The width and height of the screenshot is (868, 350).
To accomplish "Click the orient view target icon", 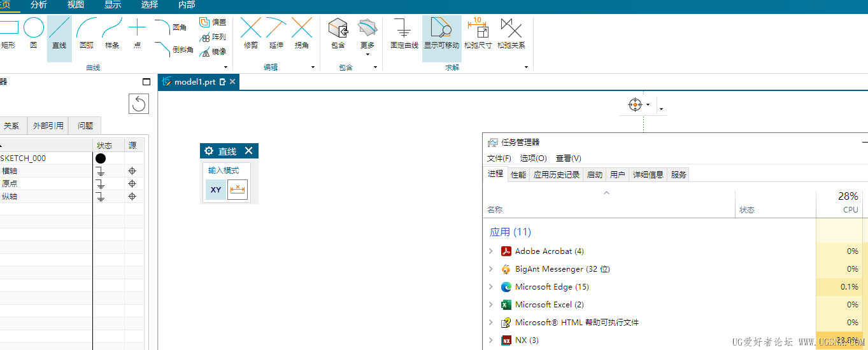I will pos(635,105).
